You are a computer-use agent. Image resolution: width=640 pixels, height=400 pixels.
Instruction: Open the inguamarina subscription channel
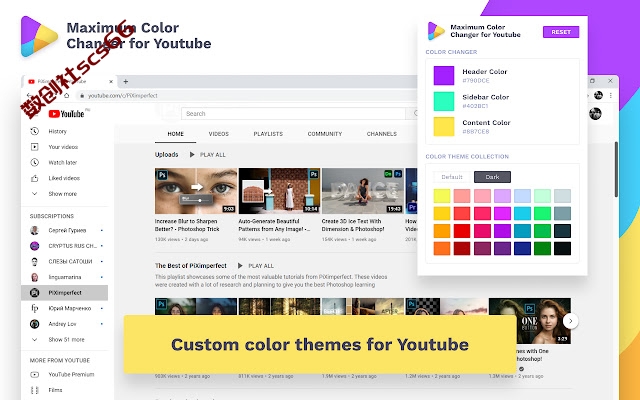64,277
